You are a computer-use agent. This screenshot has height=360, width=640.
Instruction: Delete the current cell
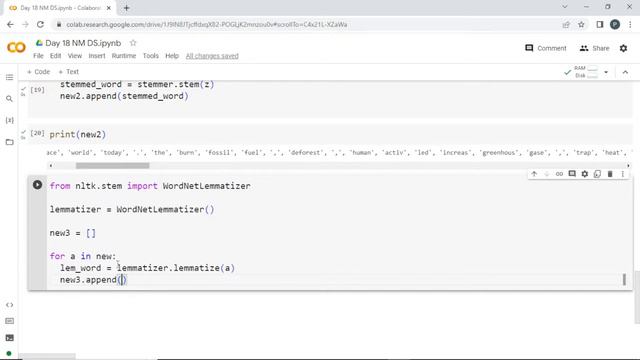[610, 174]
